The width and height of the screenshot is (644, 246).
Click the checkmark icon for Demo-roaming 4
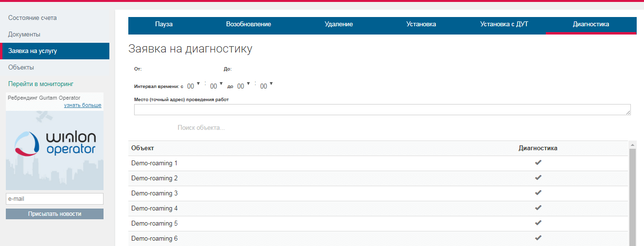538,208
